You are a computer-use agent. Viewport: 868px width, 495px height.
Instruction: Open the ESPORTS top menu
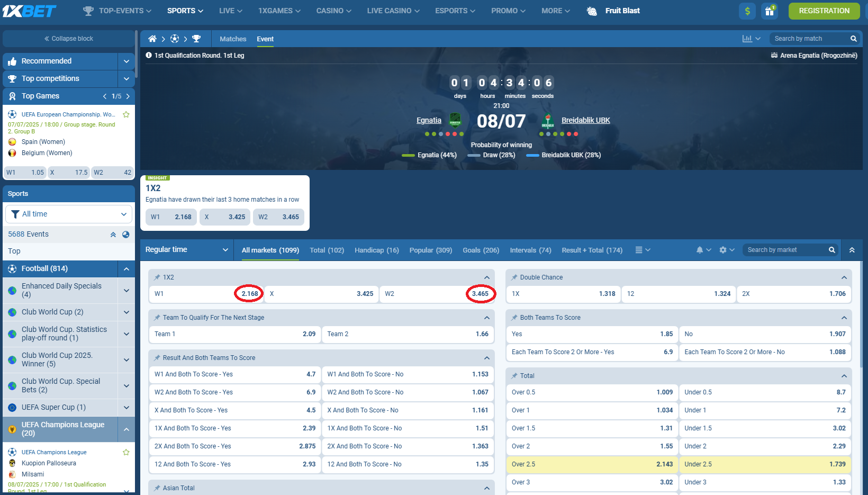pos(455,11)
